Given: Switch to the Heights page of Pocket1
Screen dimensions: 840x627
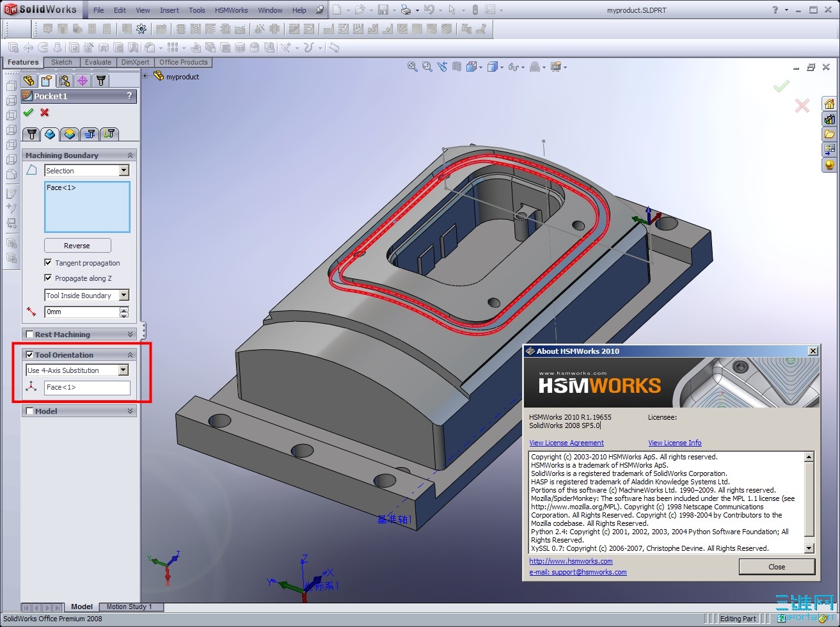Looking at the screenshot, I should [70, 134].
